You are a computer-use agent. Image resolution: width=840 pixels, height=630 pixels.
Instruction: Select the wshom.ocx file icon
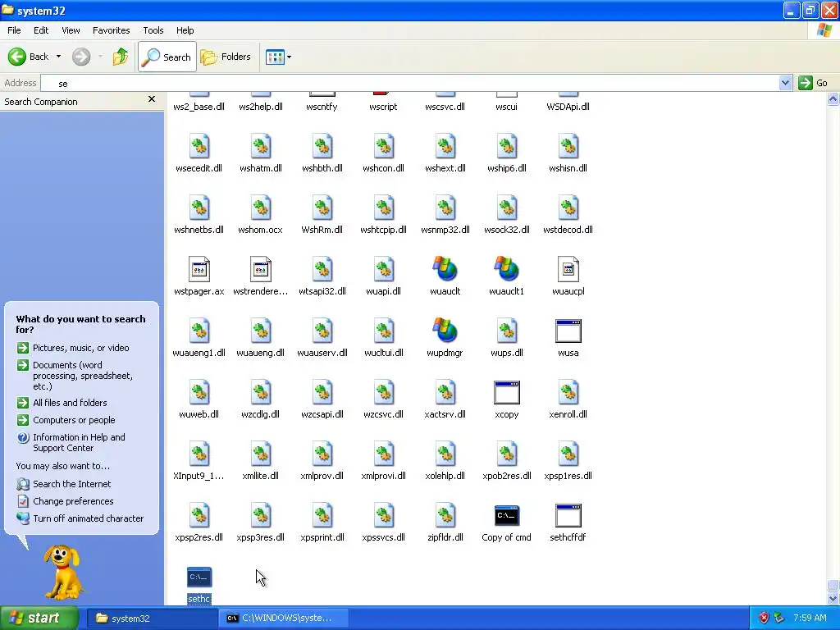pyautogui.click(x=260, y=208)
